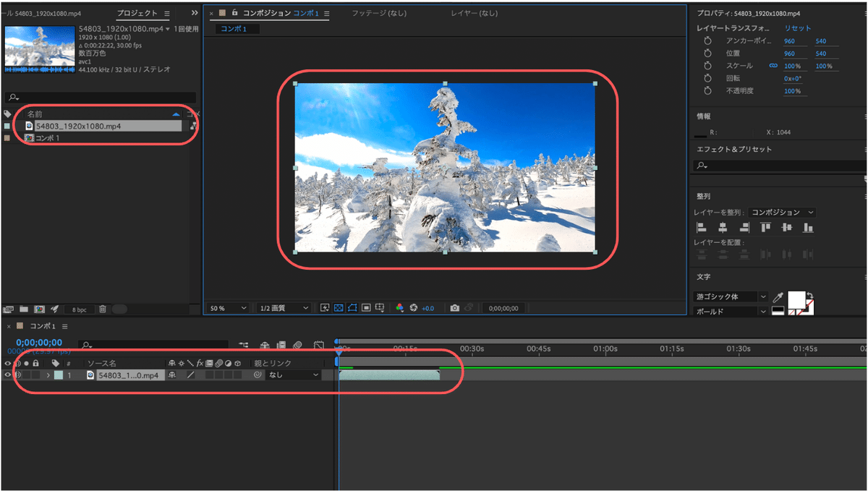Viewport: 868px width, 491px height.
Task: Align layers to left edge
Action: click(702, 228)
